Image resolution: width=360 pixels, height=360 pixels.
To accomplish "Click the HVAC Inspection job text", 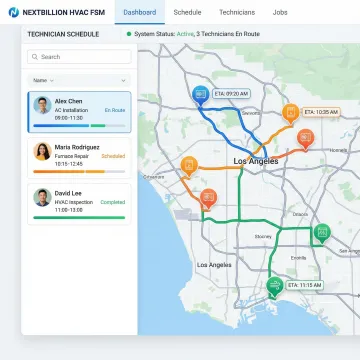I will click(74, 202).
